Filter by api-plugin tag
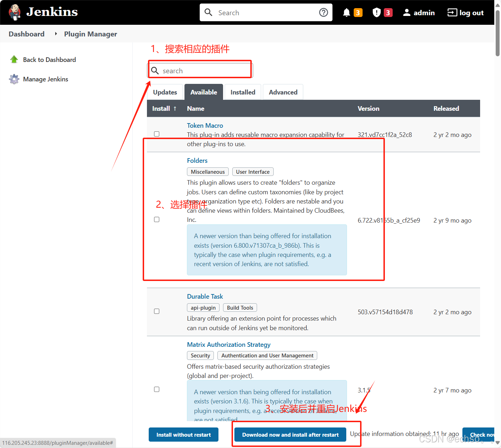 coord(203,308)
